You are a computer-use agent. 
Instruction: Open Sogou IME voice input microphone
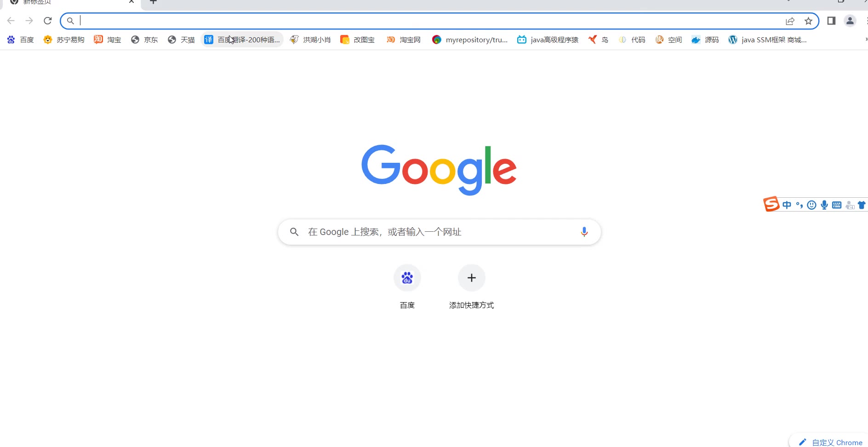[824, 205]
